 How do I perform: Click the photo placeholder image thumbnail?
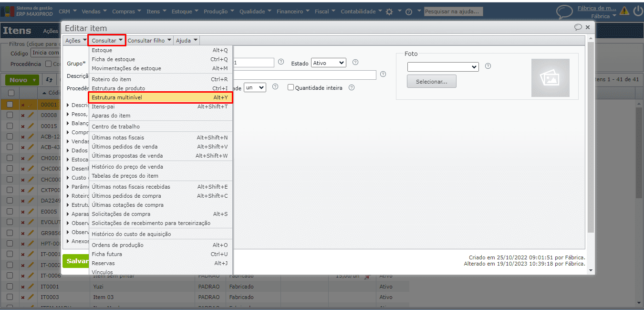tap(551, 78)
